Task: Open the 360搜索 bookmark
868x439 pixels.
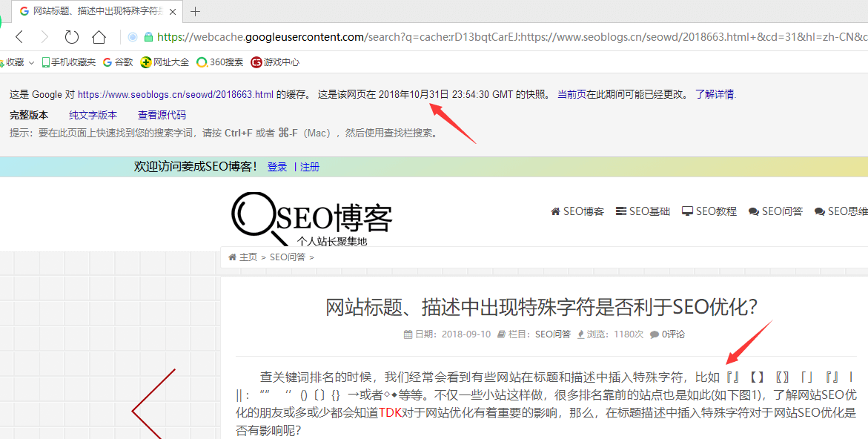Action: (x=219, y=62)
